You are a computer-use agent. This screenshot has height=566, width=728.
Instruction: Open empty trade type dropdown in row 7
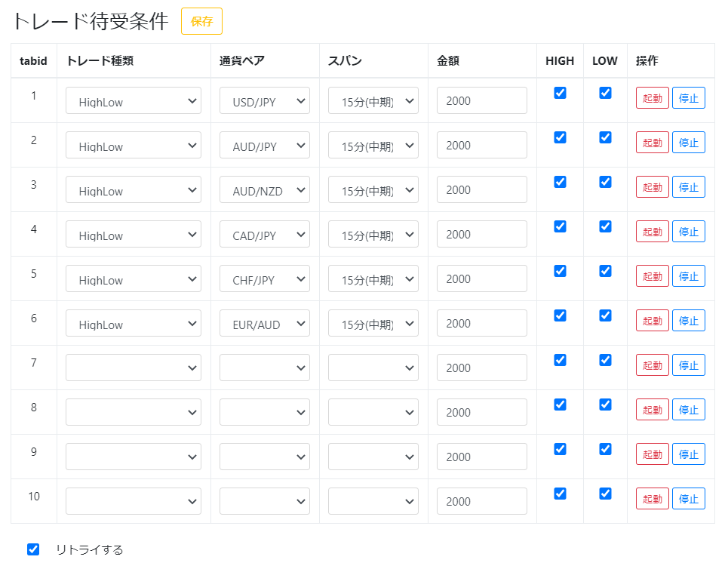tap(134, 368)
